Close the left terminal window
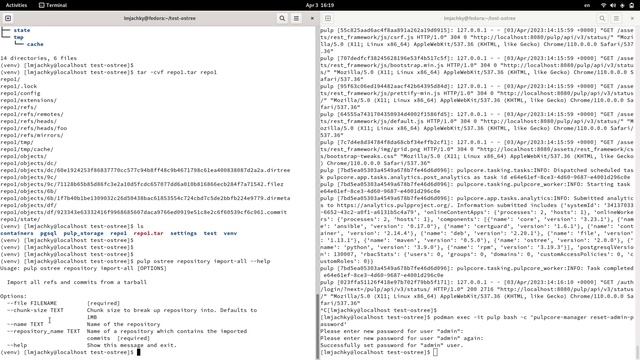Viewport: 640px width, 360px height. 312,18
